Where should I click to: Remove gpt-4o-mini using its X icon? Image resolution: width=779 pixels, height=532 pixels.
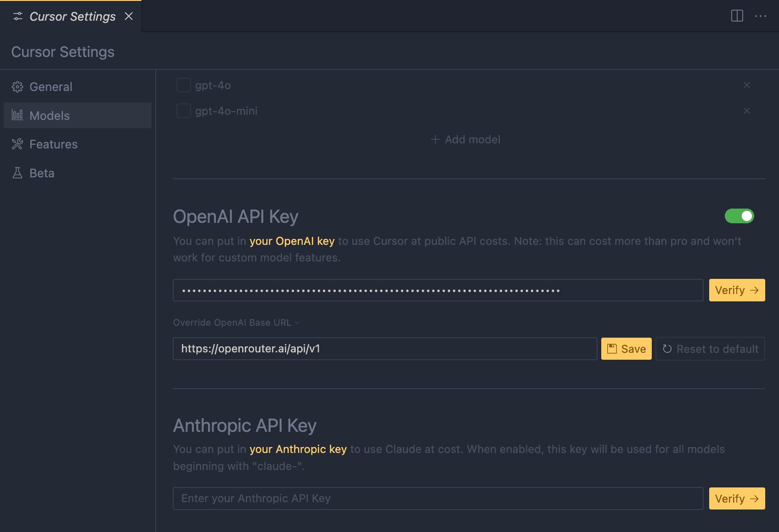747,111
